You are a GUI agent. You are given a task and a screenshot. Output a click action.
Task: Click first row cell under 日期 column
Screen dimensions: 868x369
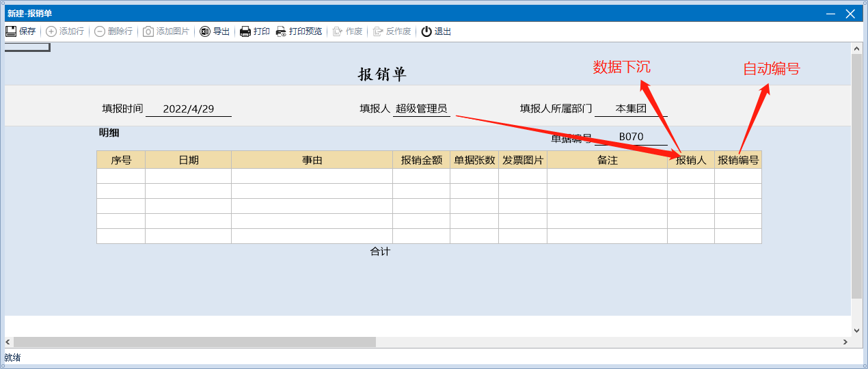[x=188, y=176]
